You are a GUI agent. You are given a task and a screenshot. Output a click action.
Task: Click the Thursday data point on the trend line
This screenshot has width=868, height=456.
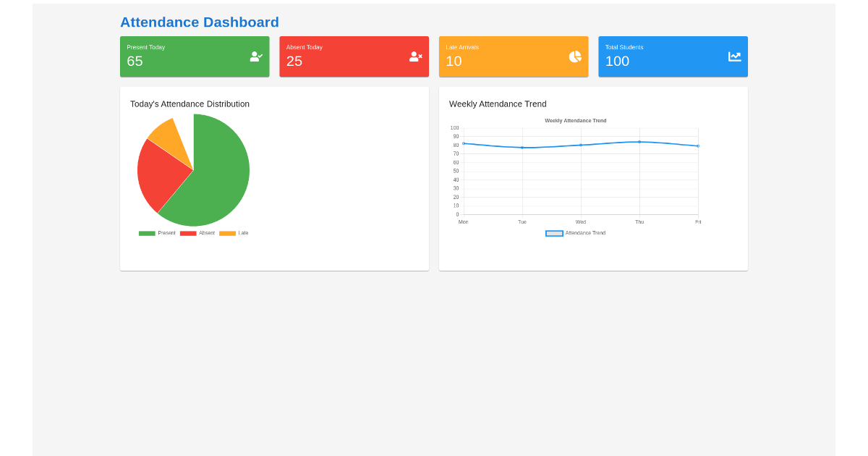[639, 142]
